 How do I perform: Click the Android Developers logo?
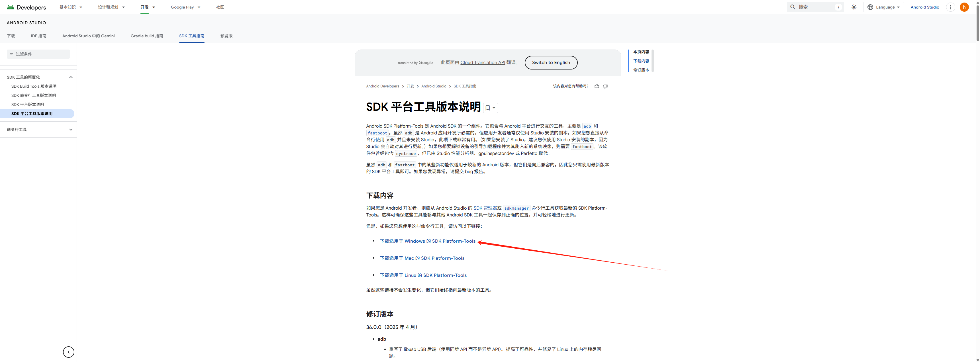(x=26, y=7)
